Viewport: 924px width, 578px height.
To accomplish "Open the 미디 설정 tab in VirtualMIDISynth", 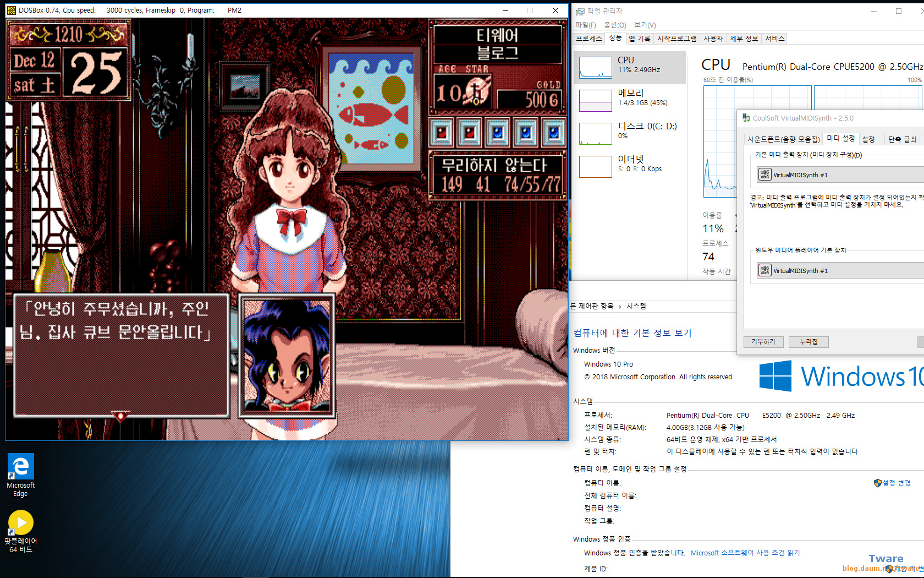I will [840, 138].
